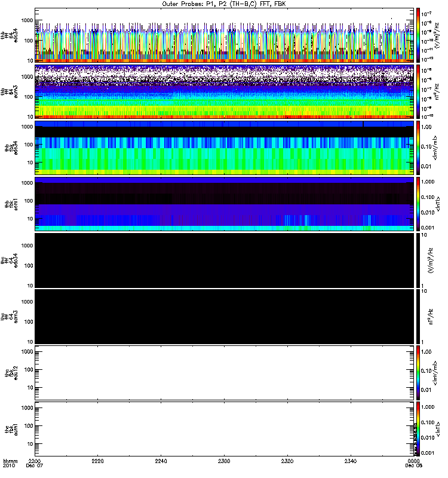Click the '2200' time axis label
Image resolution: width=448 pixels, height=478 pixels.
(35, 461)
